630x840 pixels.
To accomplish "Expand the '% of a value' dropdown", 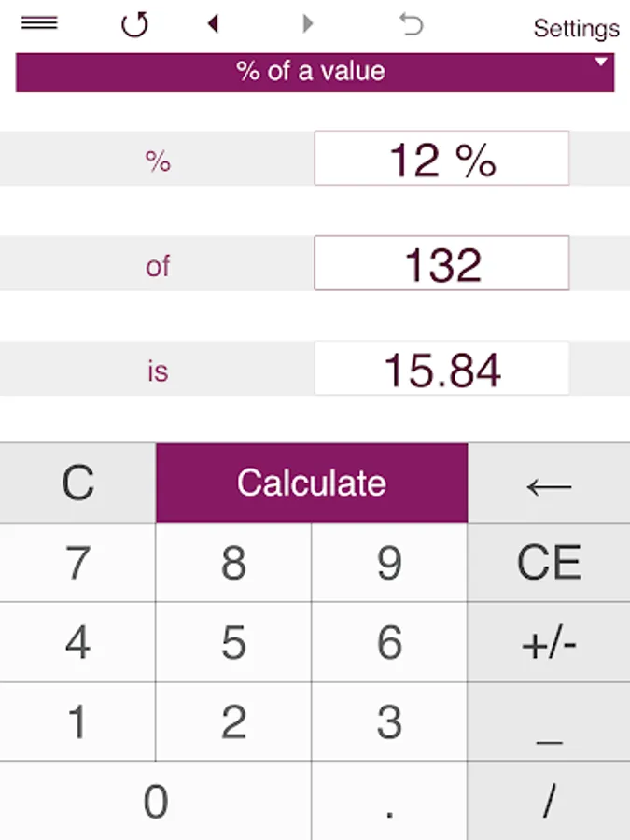I will [x=315, y=72].
